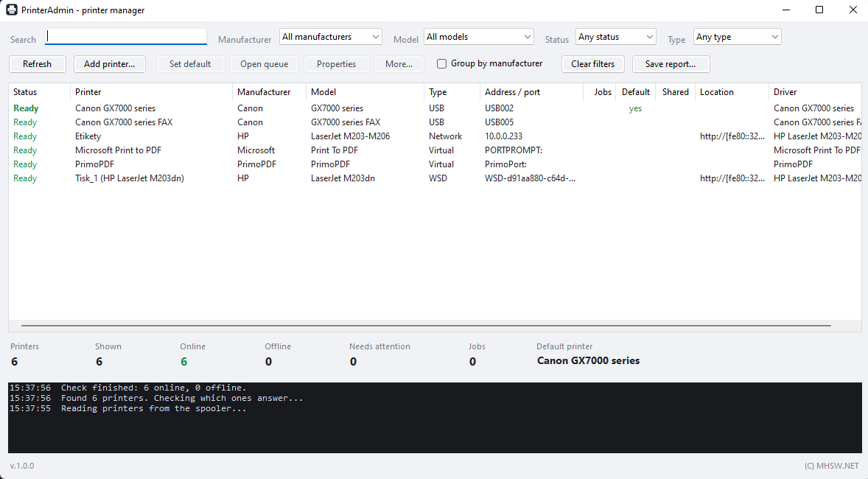Clear all filters
This screenshot has height=479, width=868.
point(593,63)
